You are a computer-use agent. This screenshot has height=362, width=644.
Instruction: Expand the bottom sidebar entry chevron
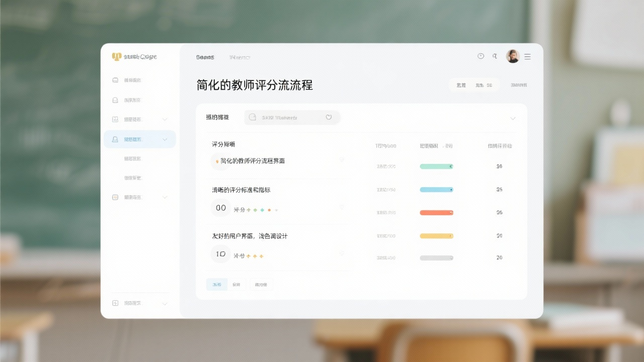point(165,303)
